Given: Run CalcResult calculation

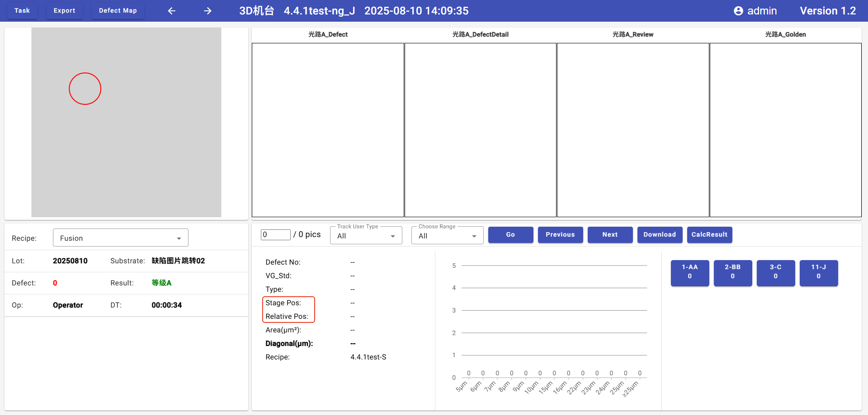Looking at the screenshot, I should 709,234.
